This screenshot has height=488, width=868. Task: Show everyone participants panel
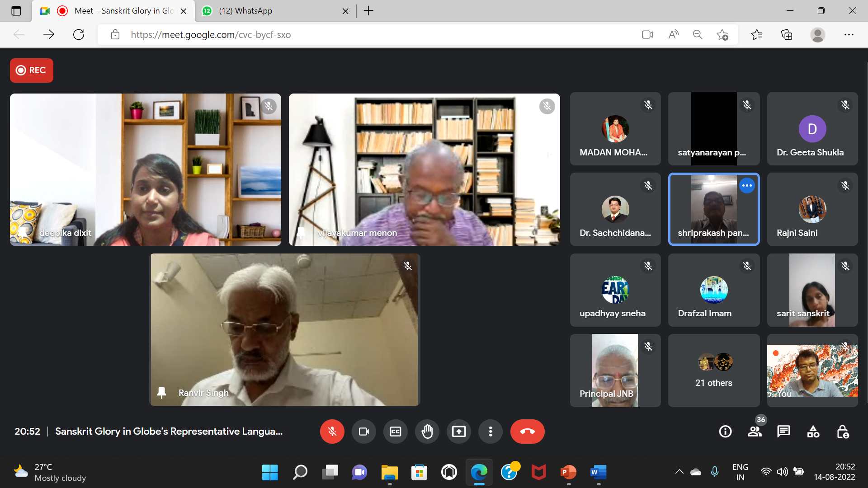click(x=755, y=432)
